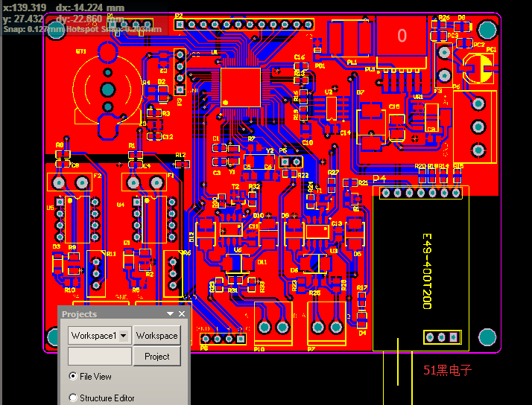Click the Projects panel title bar
Viewport: 532px width, 405px height.
click(x=123, y=314)
